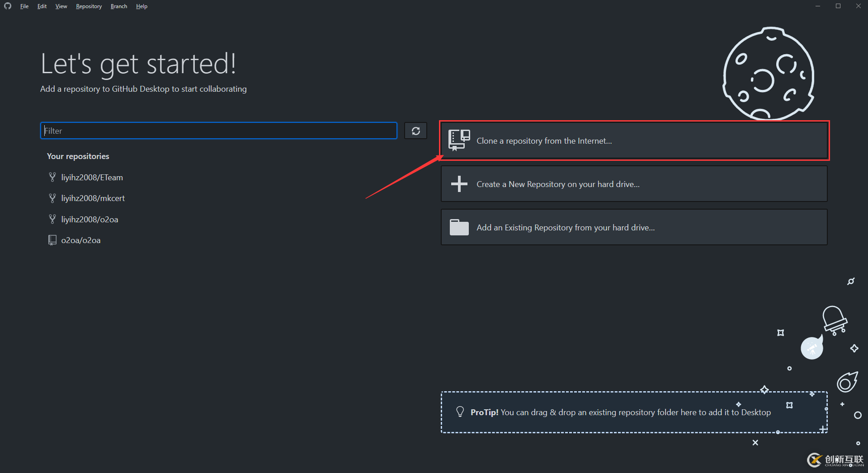Screen dimensions: 868x473
Task: Open the View menu
Action: coord(61,6)
